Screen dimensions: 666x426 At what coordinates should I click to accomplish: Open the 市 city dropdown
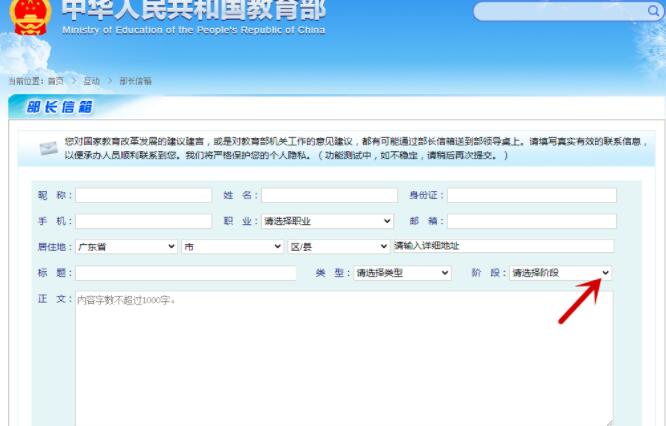click(232, 246)
